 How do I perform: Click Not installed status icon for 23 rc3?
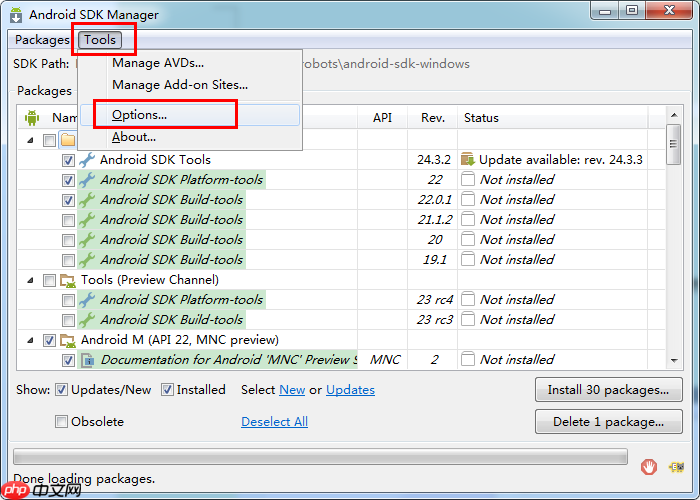coord(467,320)
